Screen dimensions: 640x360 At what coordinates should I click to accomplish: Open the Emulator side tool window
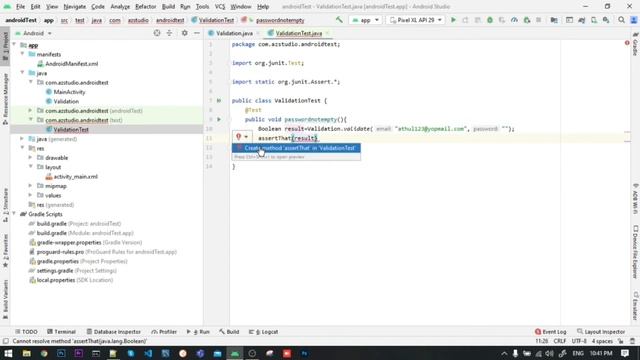click(636, 306)
